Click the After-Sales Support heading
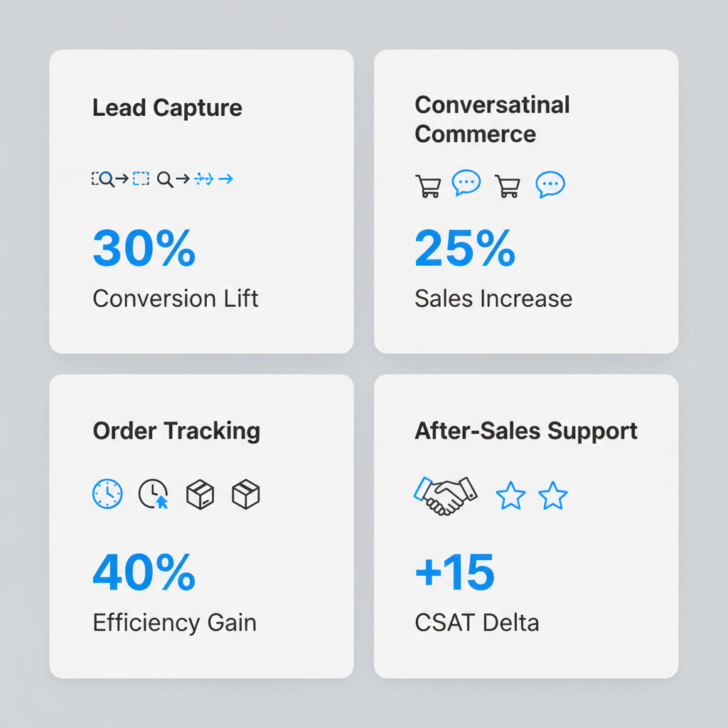The width and height of the screenshot is (728, 728). pos(526,431)
